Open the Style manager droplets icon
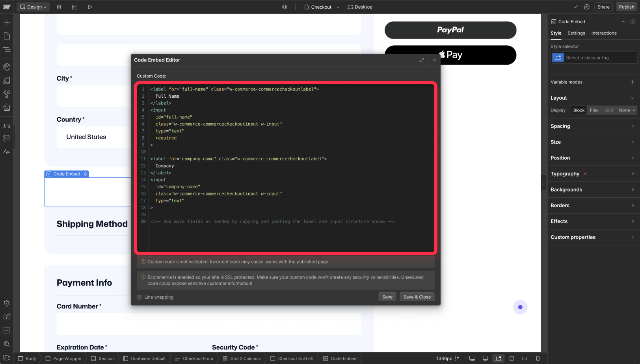 [x=7, y=94]
